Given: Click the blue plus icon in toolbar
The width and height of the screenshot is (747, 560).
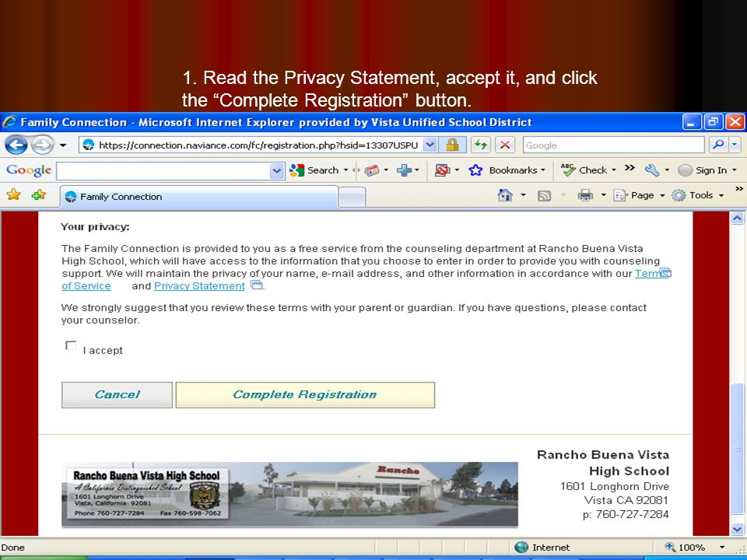Looking at the screenshot, I should click(404, 170).
